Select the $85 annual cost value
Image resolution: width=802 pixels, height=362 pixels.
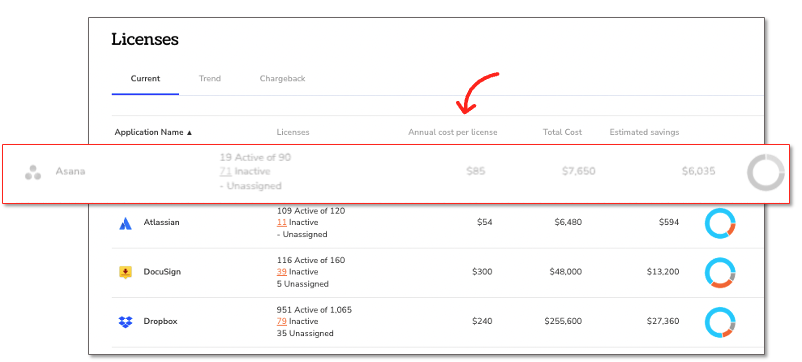tap(476, 171)
